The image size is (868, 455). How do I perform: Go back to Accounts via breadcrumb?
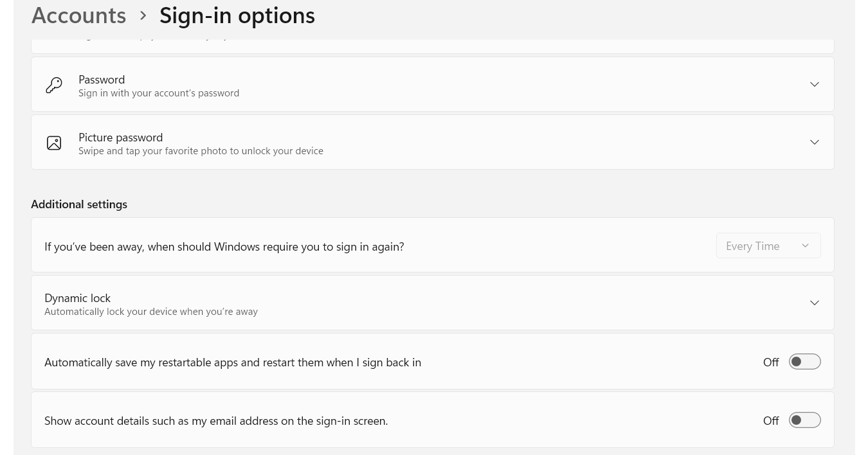(79, 15)
